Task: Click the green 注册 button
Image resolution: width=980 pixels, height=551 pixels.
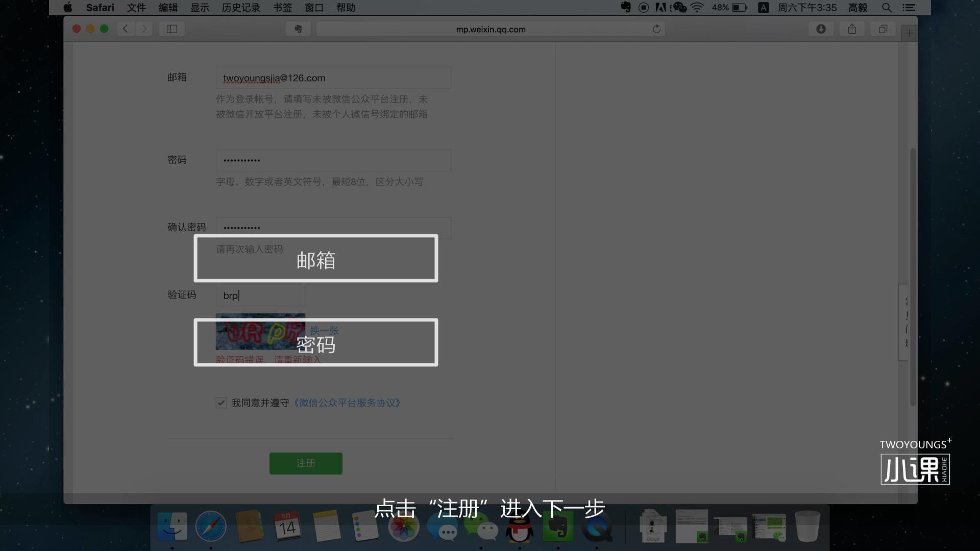Action: click(x=305, y=463)
